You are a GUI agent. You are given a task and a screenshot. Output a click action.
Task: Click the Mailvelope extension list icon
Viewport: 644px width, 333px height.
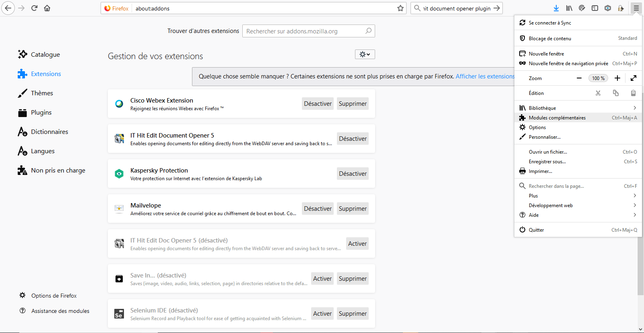[119, 209]
